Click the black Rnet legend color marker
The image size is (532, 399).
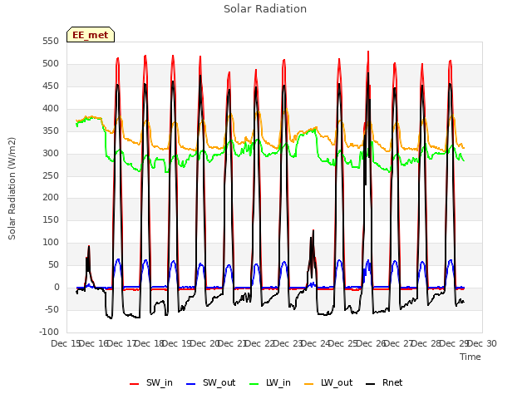click(x=371, y=384)
